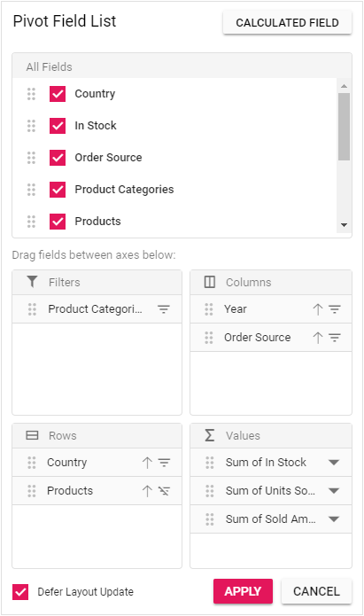Screen dimensions: 364x616
Task: Uncheck the Country field checkbox
Action: 58,94
